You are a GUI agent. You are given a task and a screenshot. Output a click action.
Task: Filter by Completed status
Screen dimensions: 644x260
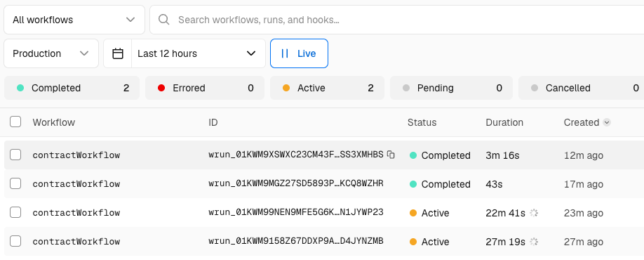point(72,88)
